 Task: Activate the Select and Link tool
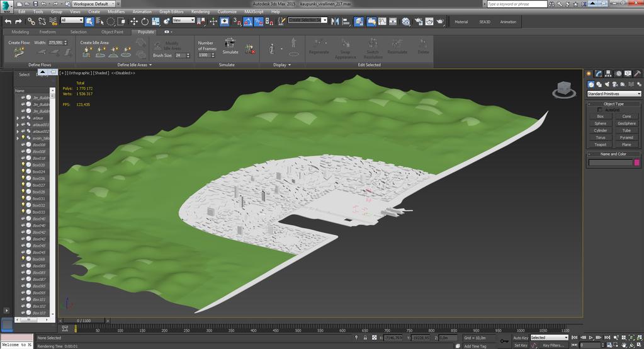tap(31, 21)
